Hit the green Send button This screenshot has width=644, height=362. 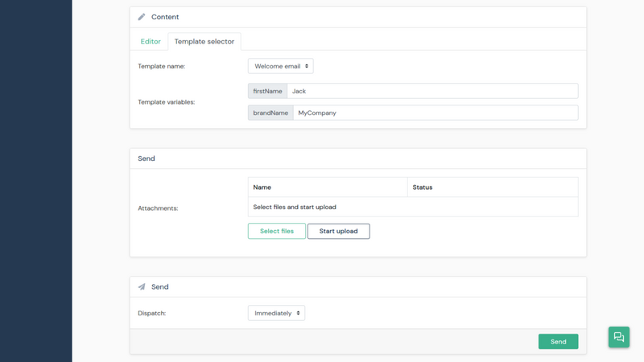(x=558, y=342)
